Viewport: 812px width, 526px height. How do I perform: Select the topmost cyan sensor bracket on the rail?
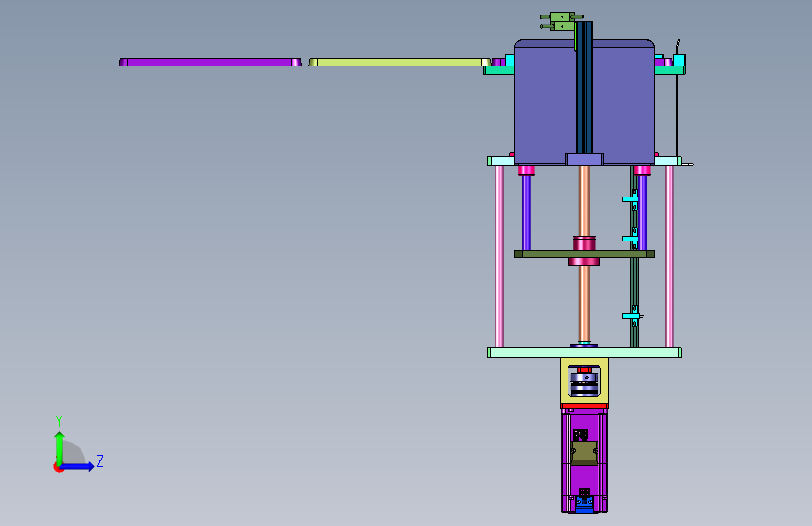[630, 198]
